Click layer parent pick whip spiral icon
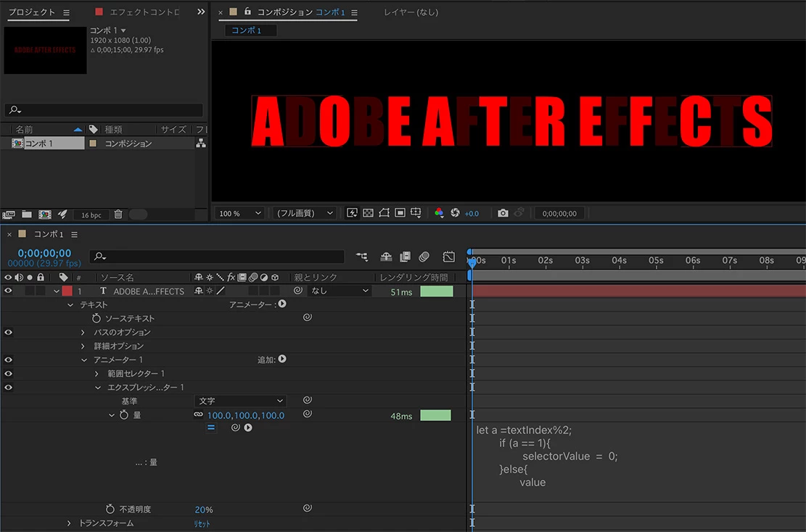Image resolution: width=806 pixels, height=532 pixels. point(297,291)
